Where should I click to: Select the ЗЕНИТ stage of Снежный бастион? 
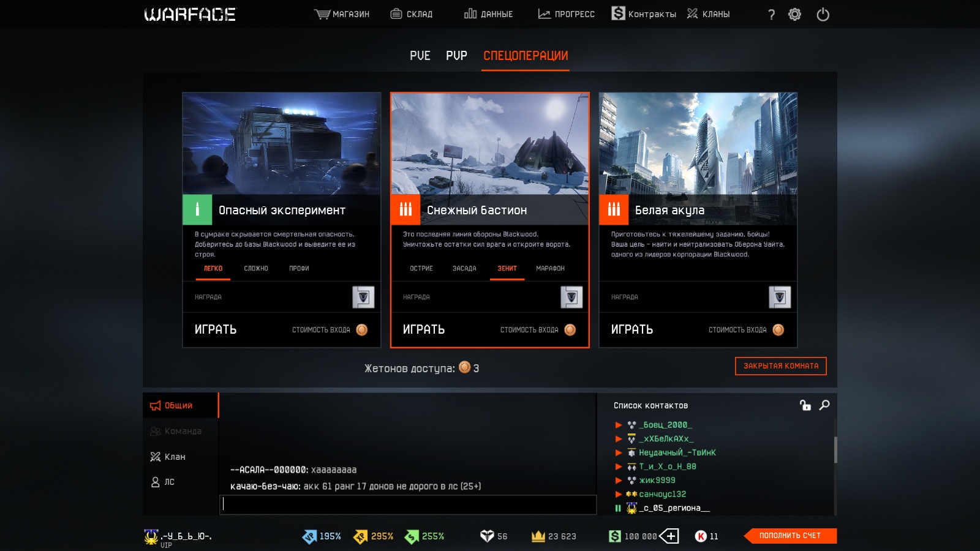click(x=507, y=268)
